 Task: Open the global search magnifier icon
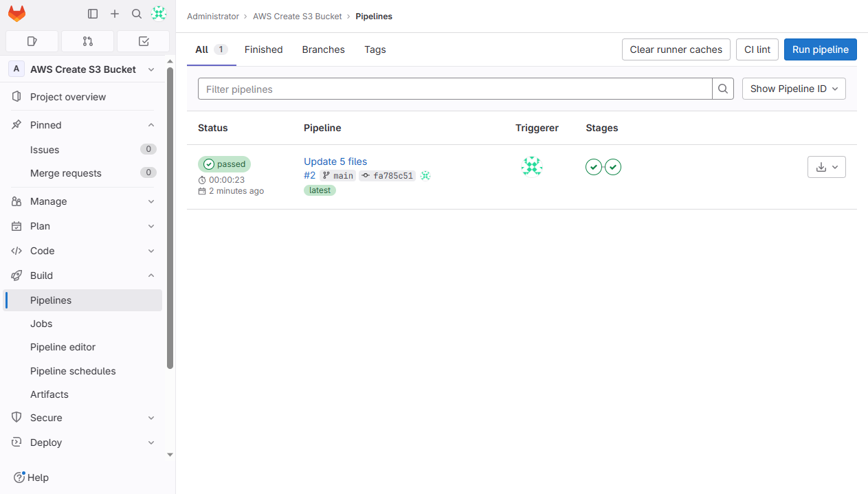(136, 13)
